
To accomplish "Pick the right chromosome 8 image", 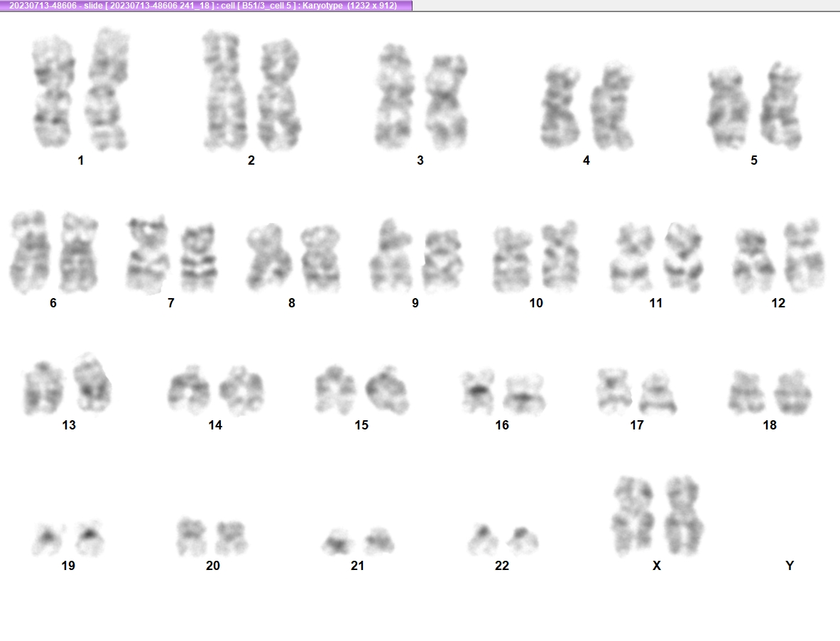I will [320, 258].
